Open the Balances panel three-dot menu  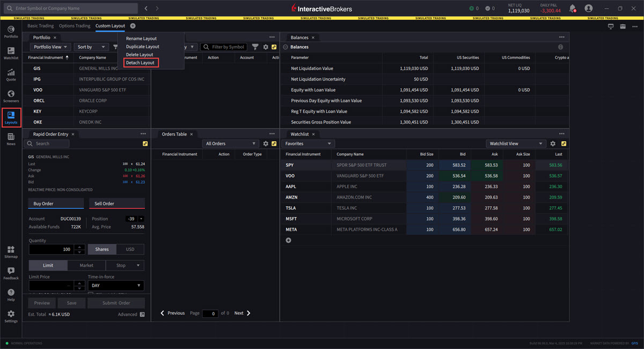point(562,37)
